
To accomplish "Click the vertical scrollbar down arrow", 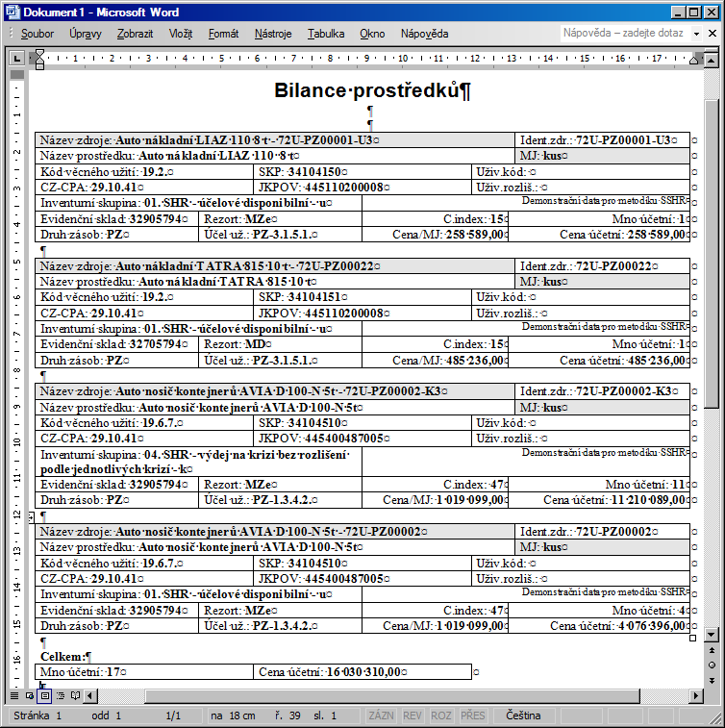I will [x=712, y=634].
